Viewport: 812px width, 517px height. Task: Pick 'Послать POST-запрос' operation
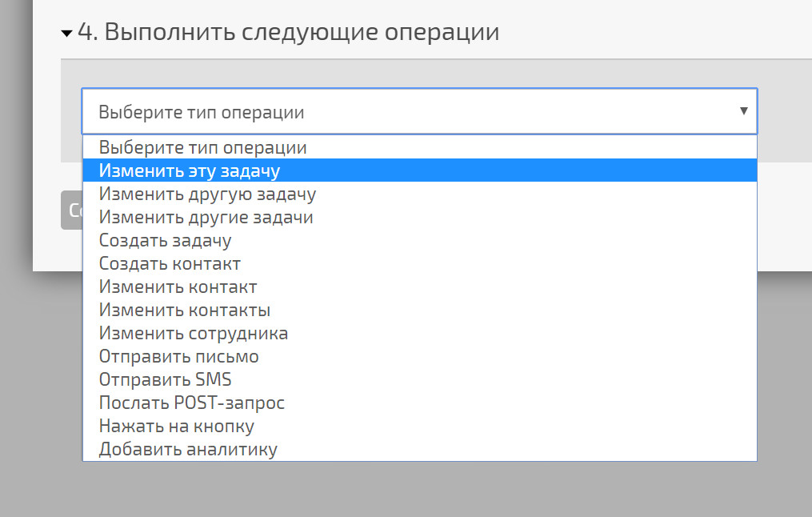point(420,403)
